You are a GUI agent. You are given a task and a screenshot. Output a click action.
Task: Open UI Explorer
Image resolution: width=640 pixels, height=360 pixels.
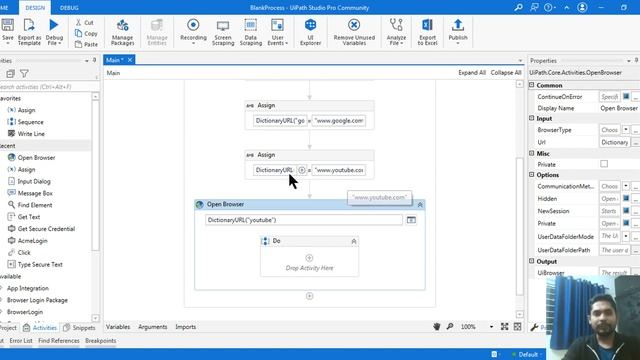[x=310, y=32]
